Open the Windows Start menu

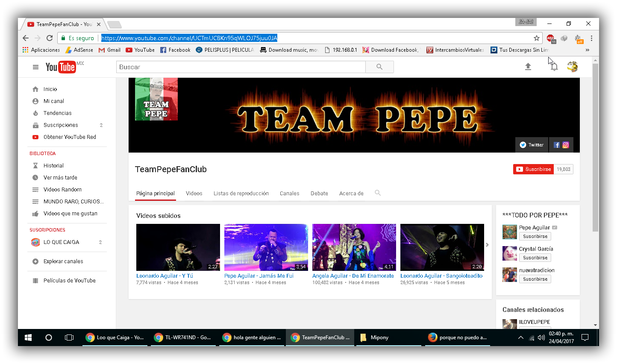(x=28, y=338)
